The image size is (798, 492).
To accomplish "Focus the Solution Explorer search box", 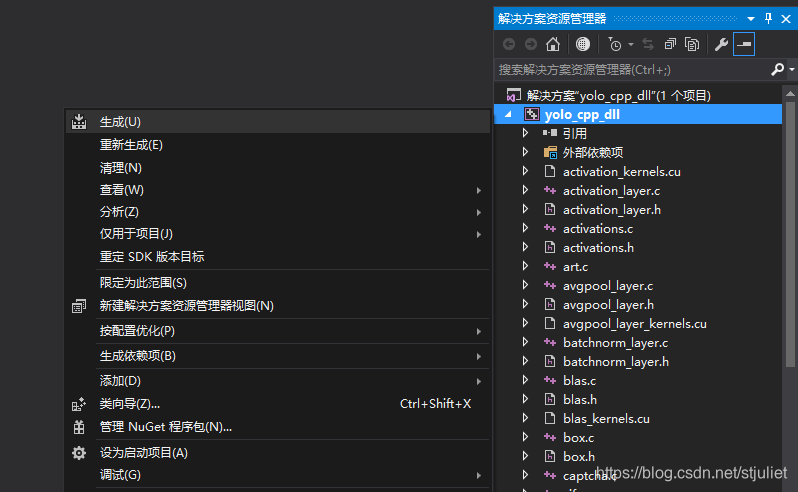I will click(631, 70).
